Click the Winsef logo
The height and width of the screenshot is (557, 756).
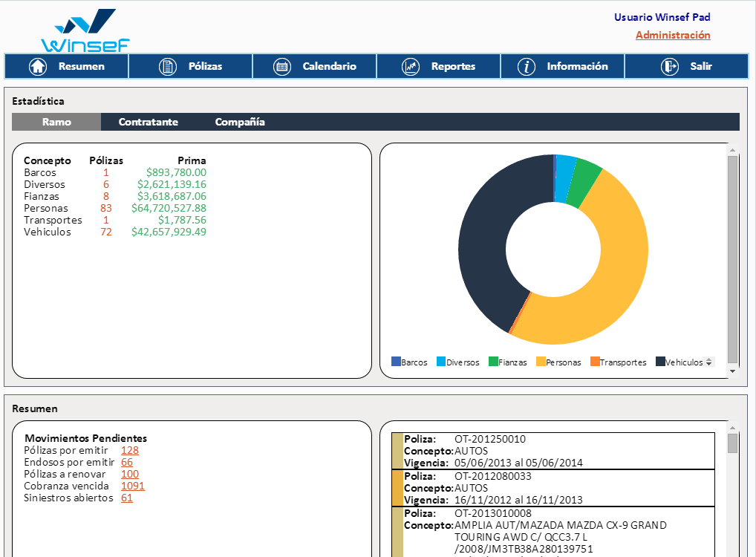pos(85,31)
